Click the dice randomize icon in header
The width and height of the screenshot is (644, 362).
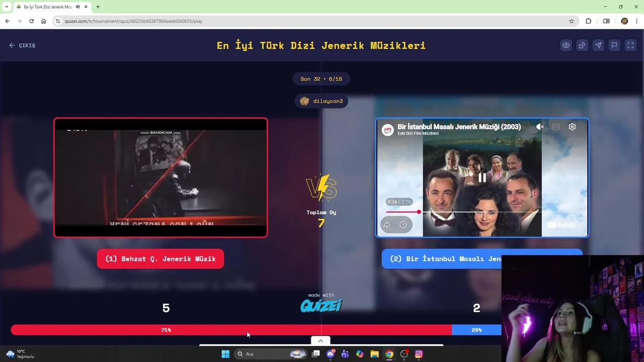582,45
